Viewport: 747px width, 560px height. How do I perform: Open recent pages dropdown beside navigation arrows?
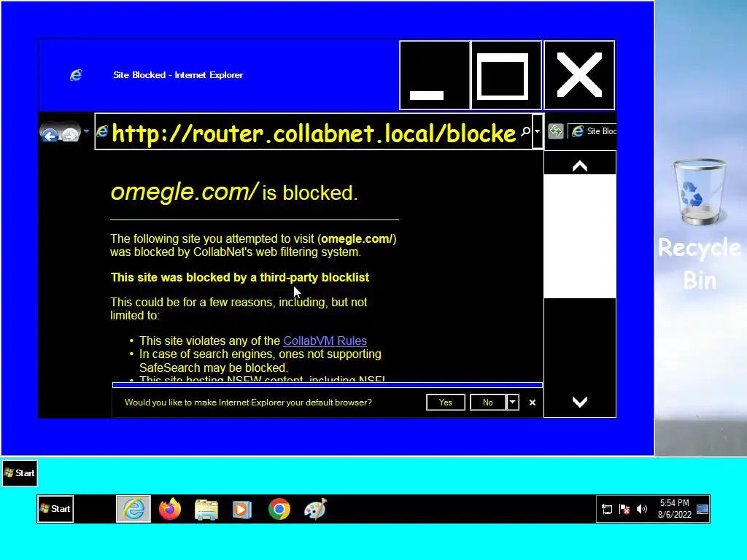pyautogui.click(x=86, y=131)
